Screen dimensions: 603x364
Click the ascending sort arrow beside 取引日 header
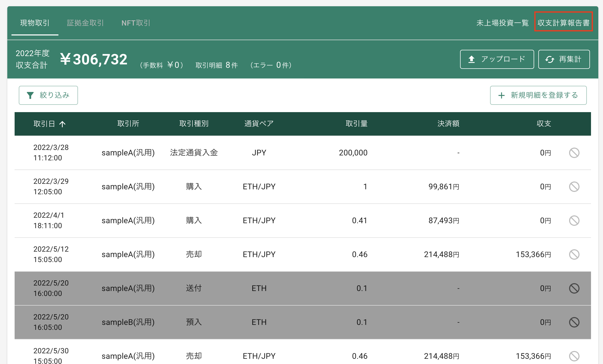click(x=62, y=124)
